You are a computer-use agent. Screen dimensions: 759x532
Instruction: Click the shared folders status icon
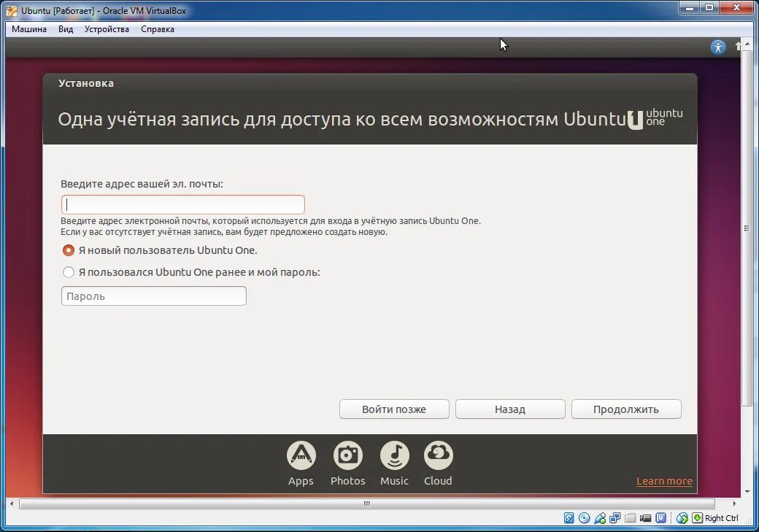pos(630,518)
